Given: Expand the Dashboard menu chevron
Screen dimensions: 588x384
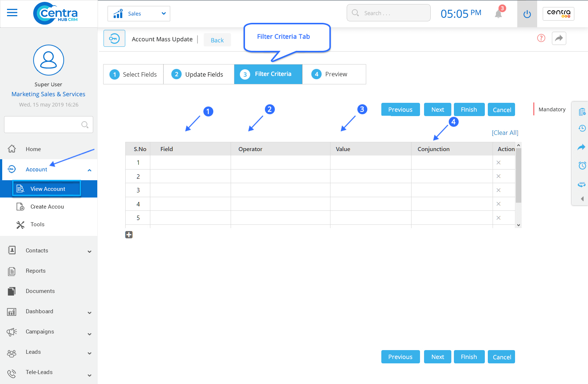Looking at the screenshot, I should tap(90, 313).
